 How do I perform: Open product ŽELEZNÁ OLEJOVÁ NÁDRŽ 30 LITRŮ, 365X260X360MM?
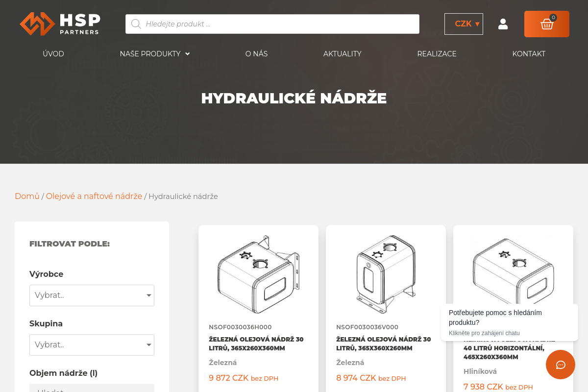[256, 343]
